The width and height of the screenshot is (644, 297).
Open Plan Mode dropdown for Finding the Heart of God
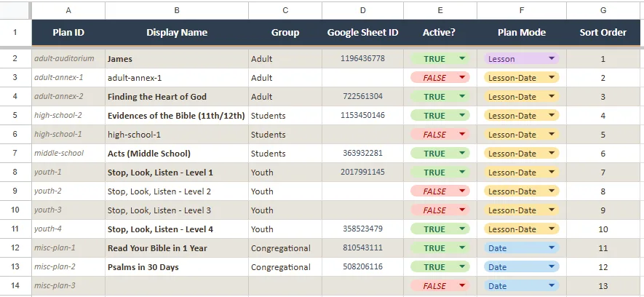[522, 97]
